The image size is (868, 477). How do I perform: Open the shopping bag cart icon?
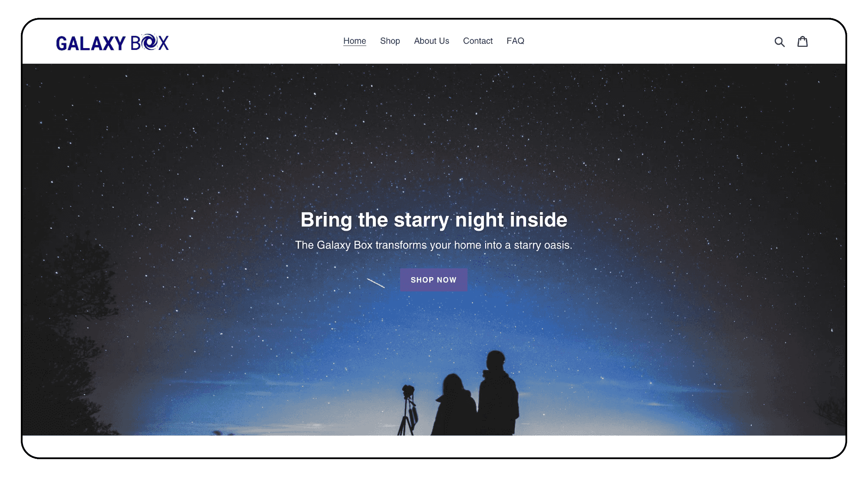pos(802,41)
